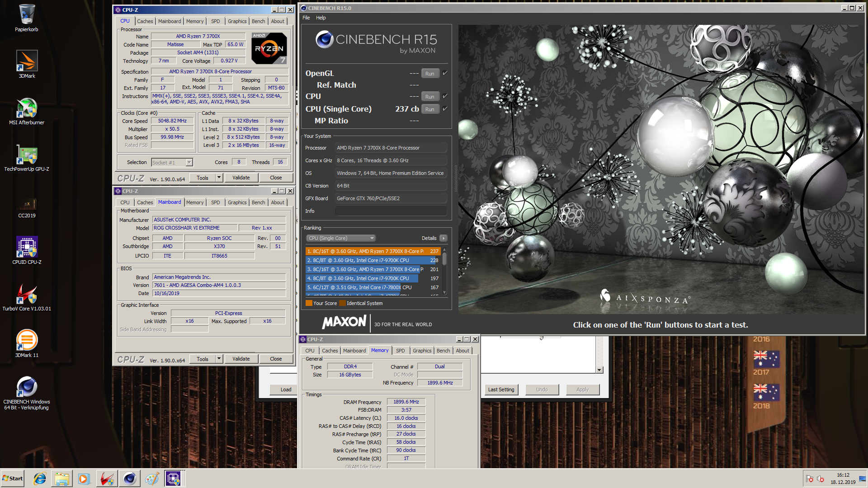Switch to the Caches tab in the top CPU-Z window
Screen dimensions: 868x488
coord(145,21)
